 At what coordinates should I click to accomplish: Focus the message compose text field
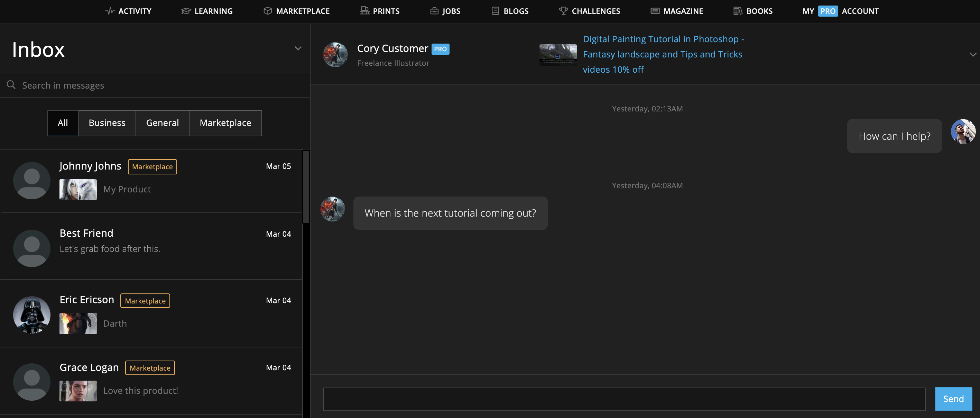624,399
